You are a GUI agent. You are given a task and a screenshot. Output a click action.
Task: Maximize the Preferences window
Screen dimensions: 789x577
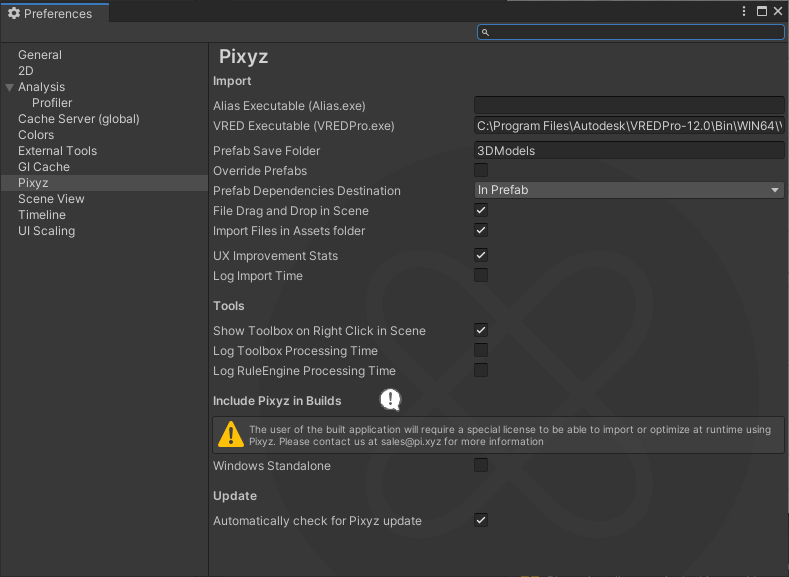(762, 11)
